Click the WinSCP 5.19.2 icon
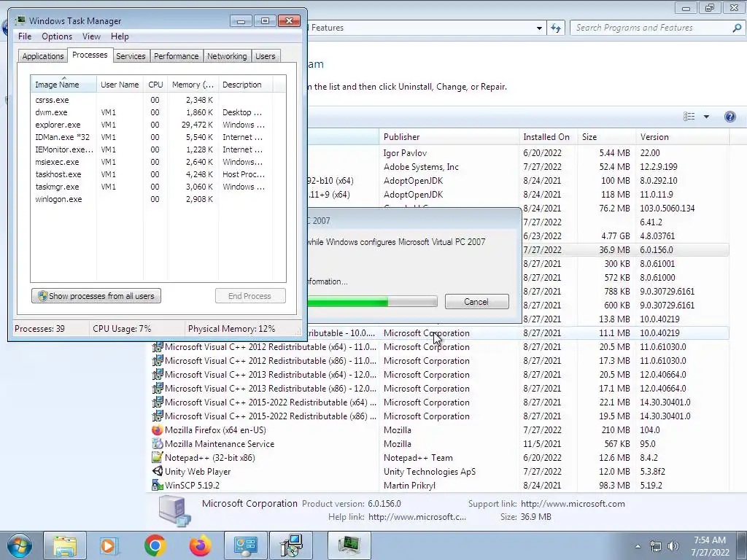 click(157, 485)
